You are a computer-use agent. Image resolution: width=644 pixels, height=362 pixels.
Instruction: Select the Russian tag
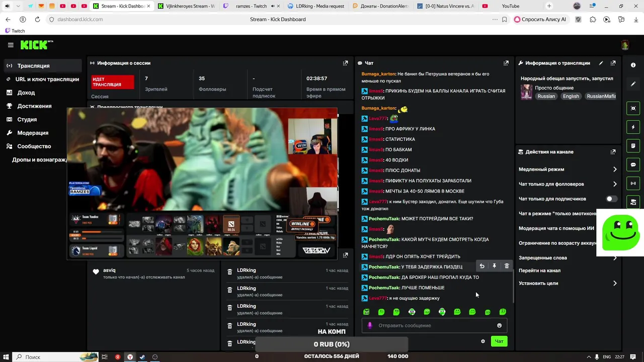tap(546, 96)
